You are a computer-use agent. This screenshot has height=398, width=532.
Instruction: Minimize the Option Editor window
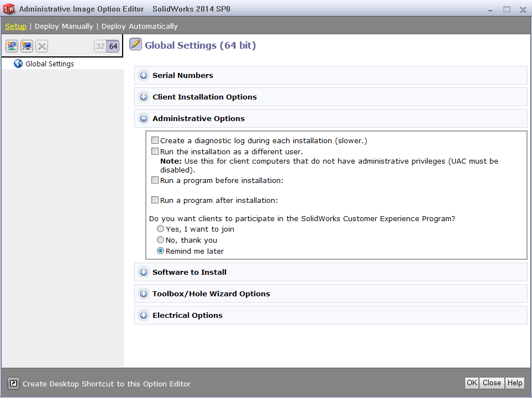490,9
